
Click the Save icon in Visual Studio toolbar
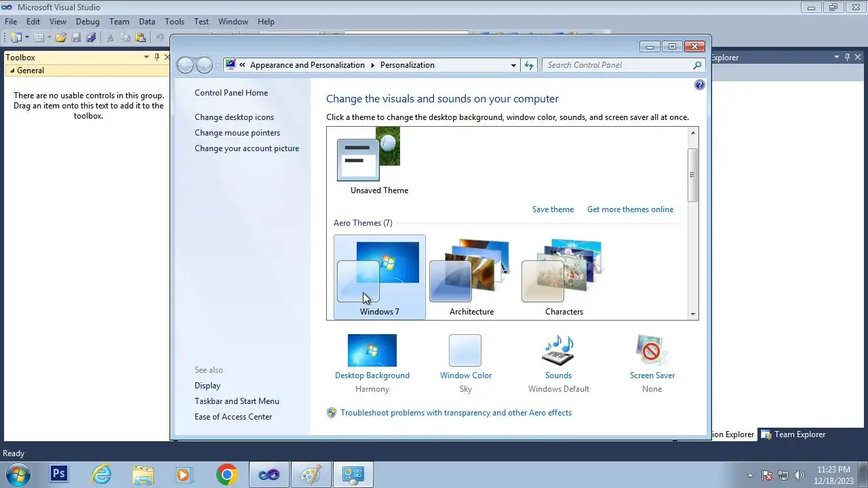pos(77,38)
